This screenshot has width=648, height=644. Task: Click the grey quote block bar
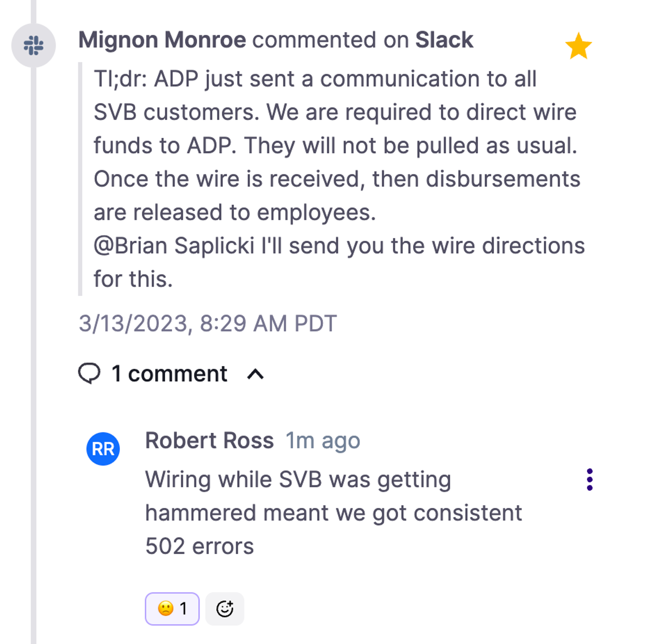pos(80,179)
